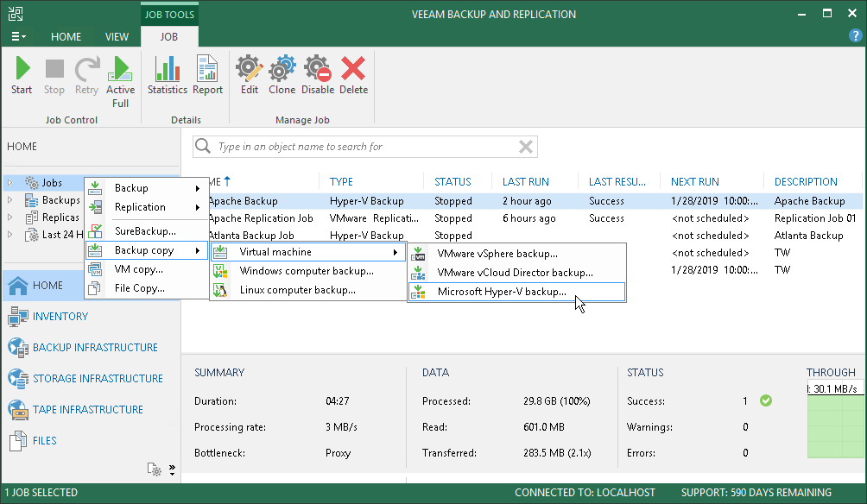The height and width of the screenshot is (504, 867).
Task: Choose VM copy... menu entry
Action: (146, 269)
